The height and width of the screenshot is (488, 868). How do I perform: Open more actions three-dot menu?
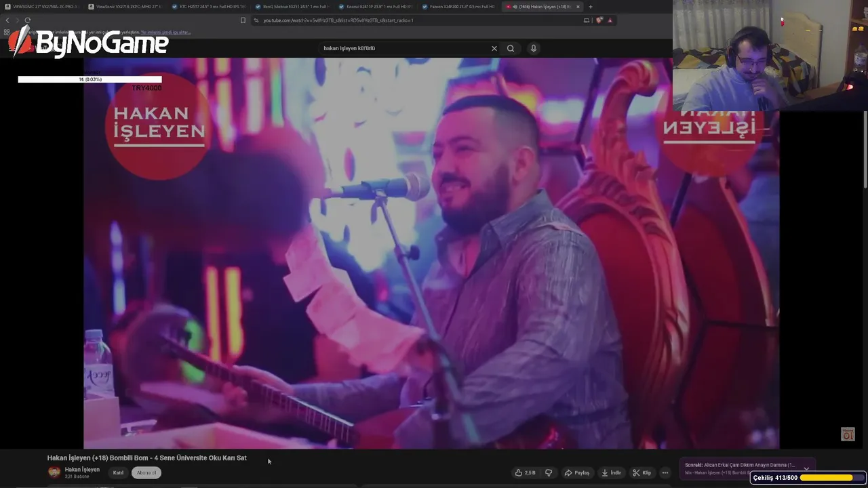[665, 472]
